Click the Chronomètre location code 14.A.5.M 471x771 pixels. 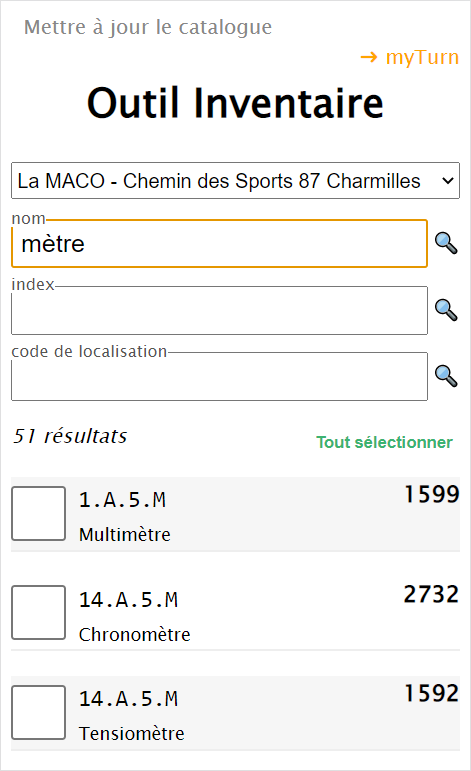click(128, 600)
